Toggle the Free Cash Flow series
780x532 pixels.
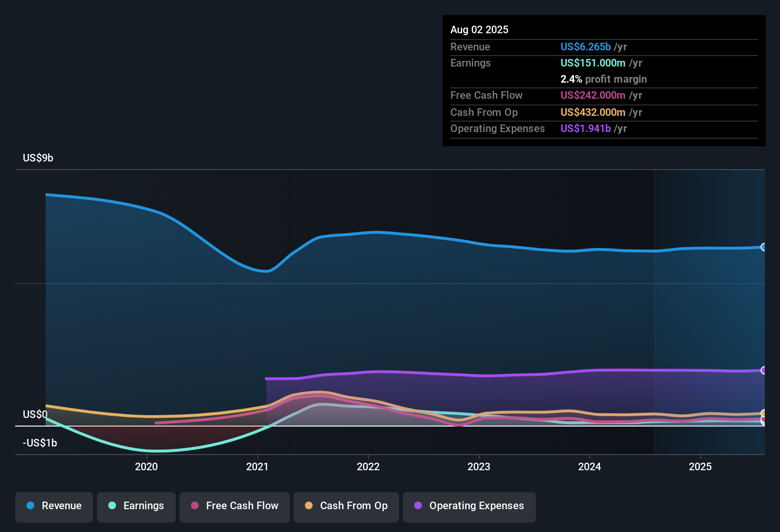point(234,506)
